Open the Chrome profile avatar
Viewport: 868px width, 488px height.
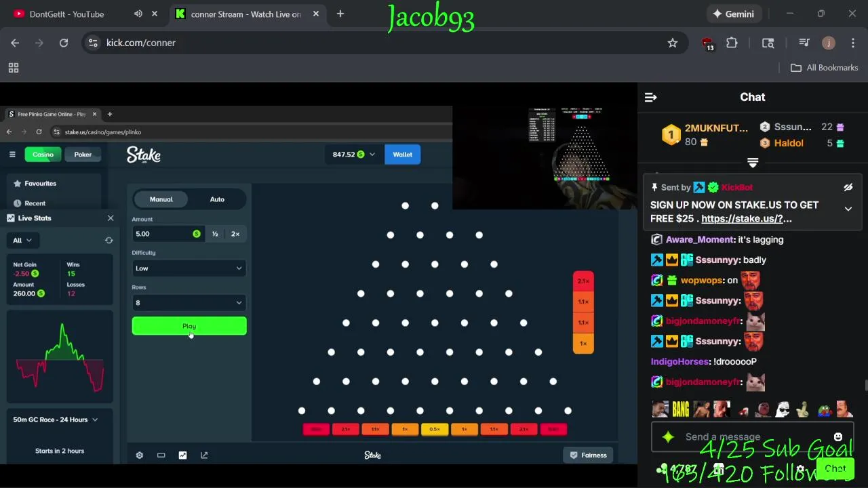click(x=828, y=43)
